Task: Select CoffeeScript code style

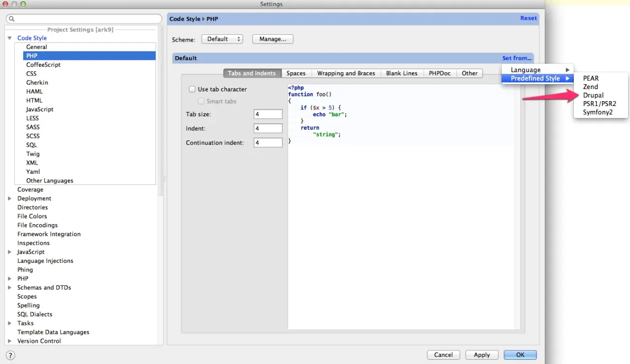Action: coord(43,65)
